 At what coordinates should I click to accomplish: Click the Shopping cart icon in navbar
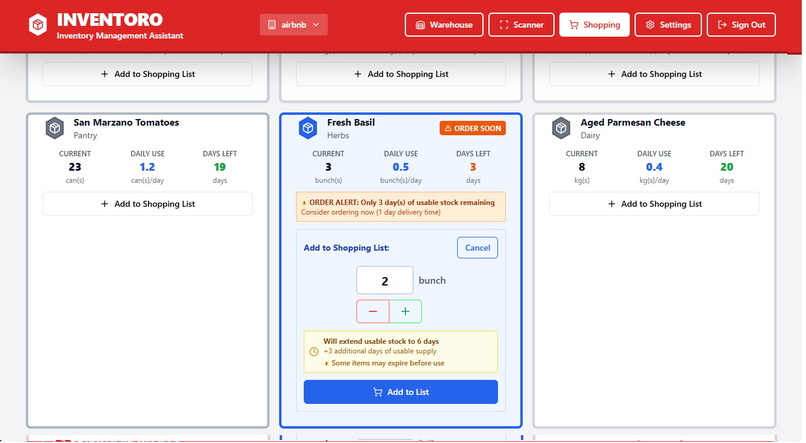[x=574, y=25]
